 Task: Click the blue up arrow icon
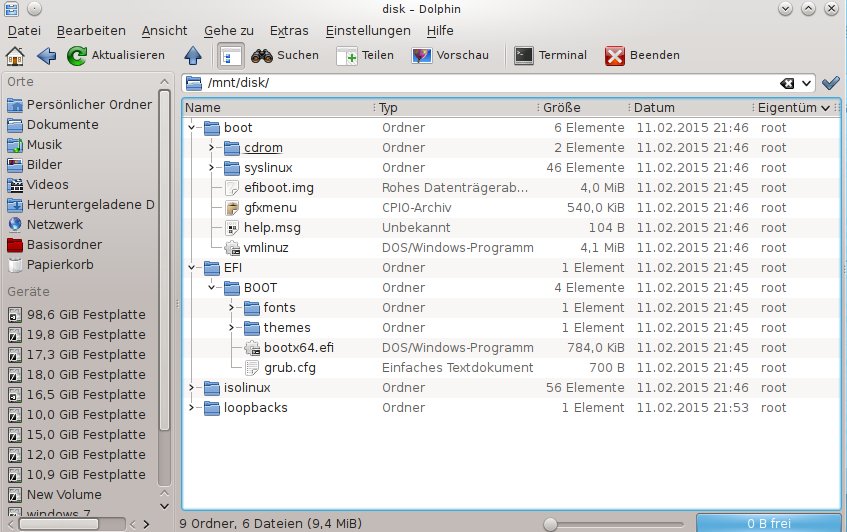click(x=194, y=55)
